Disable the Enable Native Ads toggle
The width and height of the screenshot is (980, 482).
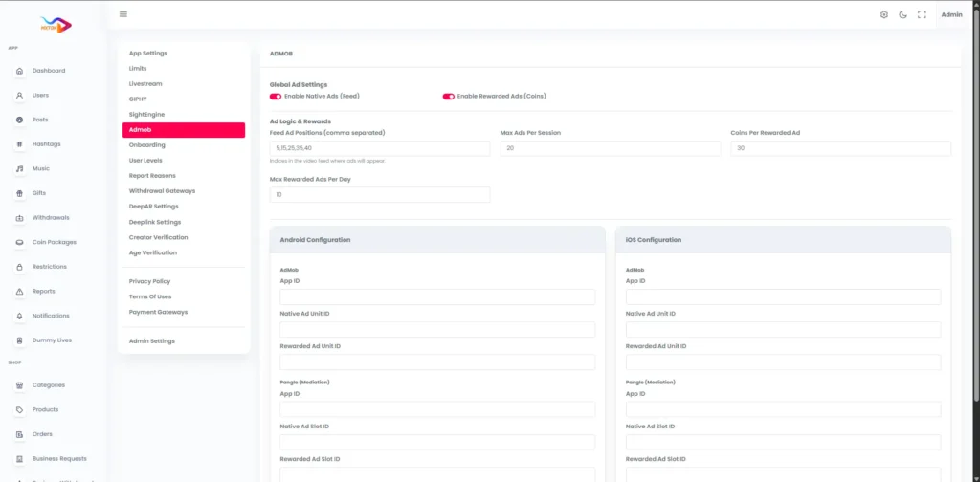point(275,97)
